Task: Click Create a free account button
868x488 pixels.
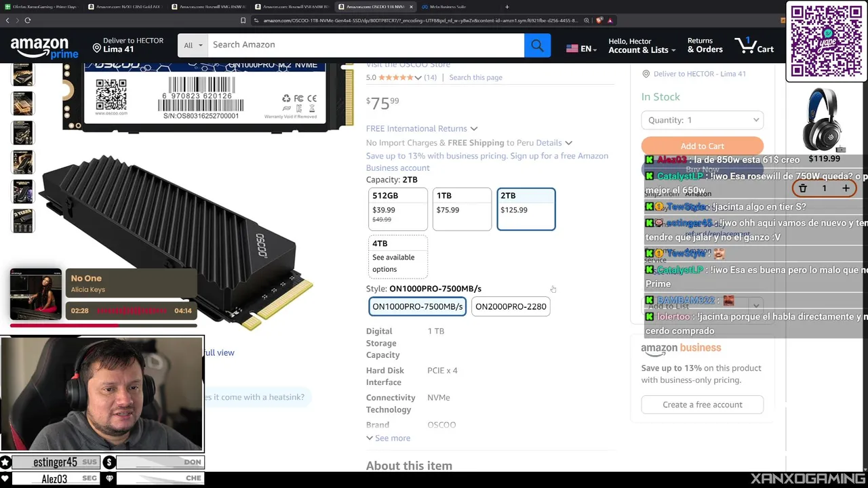Action: click(703, 405)
